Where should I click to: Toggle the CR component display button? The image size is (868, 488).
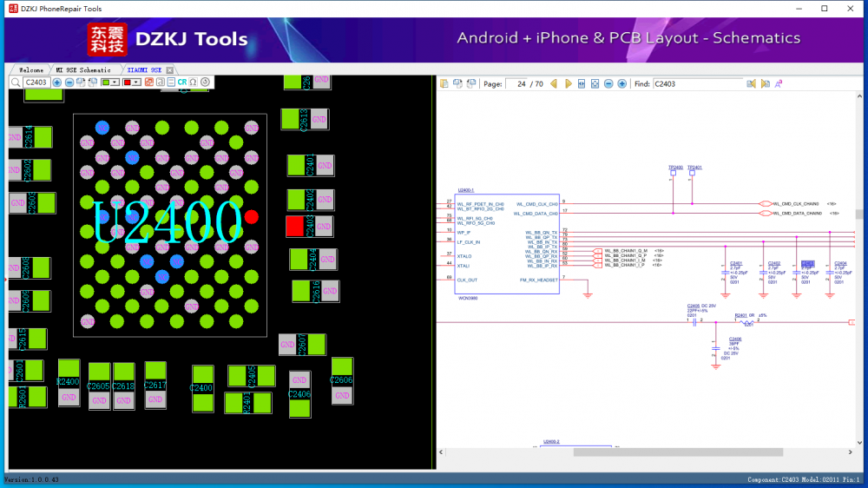(x=182, y=82)
